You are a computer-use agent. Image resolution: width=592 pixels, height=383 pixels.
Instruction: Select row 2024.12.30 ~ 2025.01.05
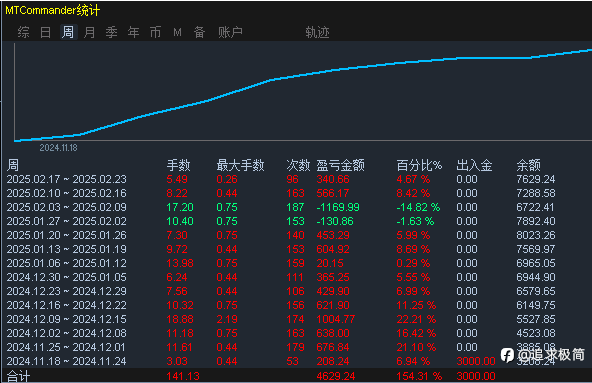point(281,277)
